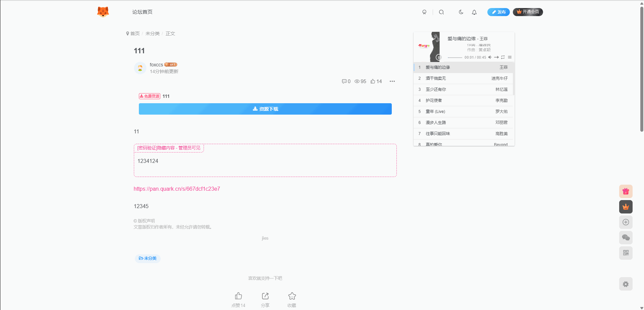Image resolution: width=644 pixels, height=310 pixels.
Task: Open the search magnifier icon
Action: coord(441,12)
